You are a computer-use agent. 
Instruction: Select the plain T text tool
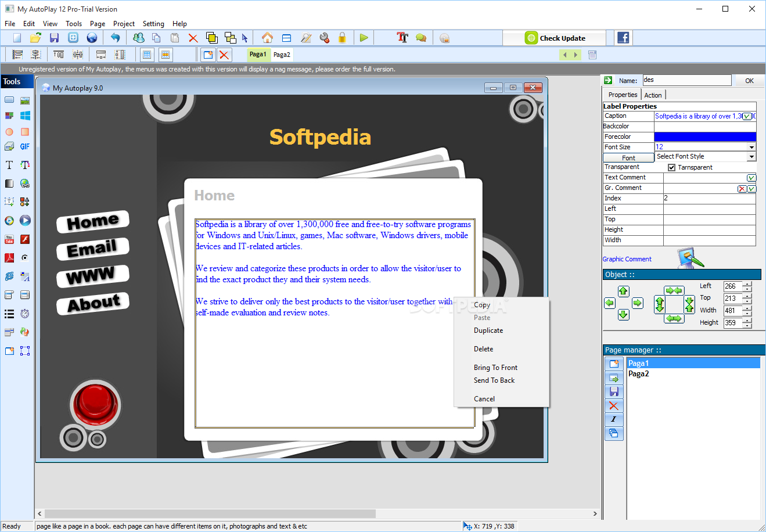[x=9, y=165]
